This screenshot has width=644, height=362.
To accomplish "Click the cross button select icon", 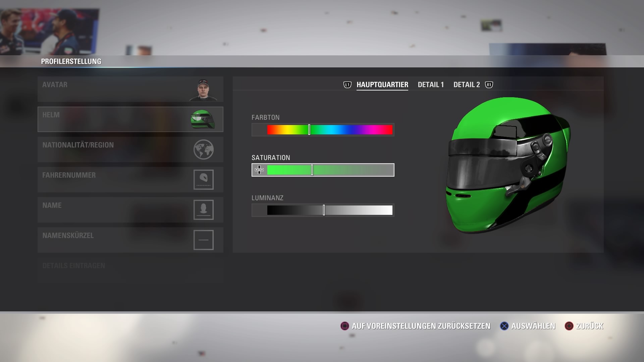I will (x=504, y=326).
